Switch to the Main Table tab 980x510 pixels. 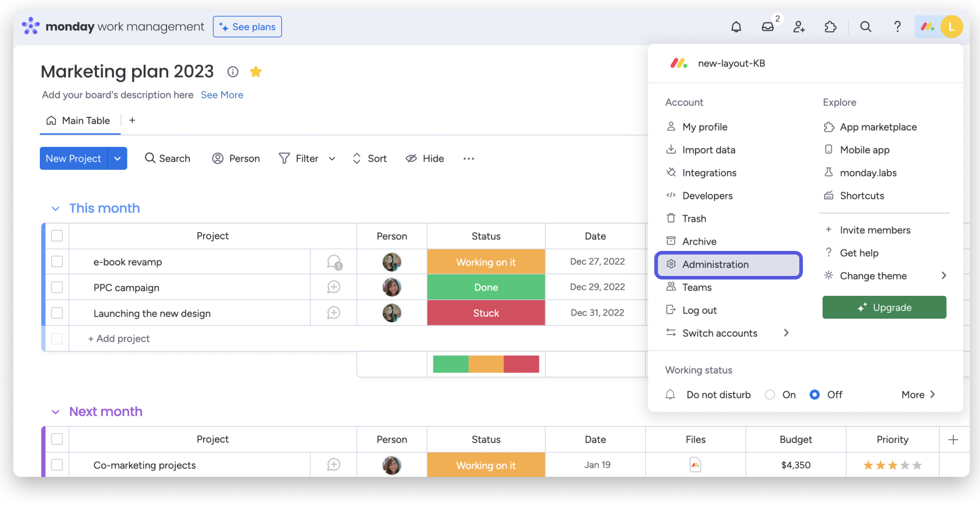(x=80, y=121)
